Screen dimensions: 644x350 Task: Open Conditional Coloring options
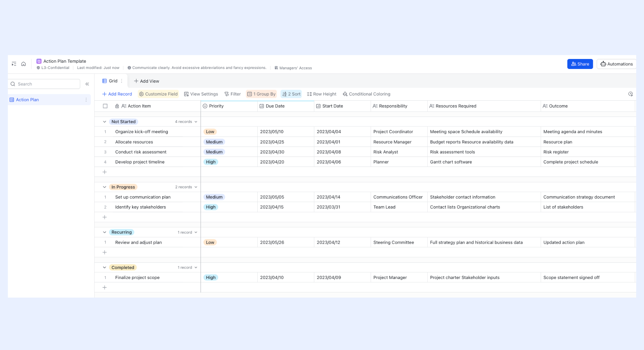click(366, 94)
